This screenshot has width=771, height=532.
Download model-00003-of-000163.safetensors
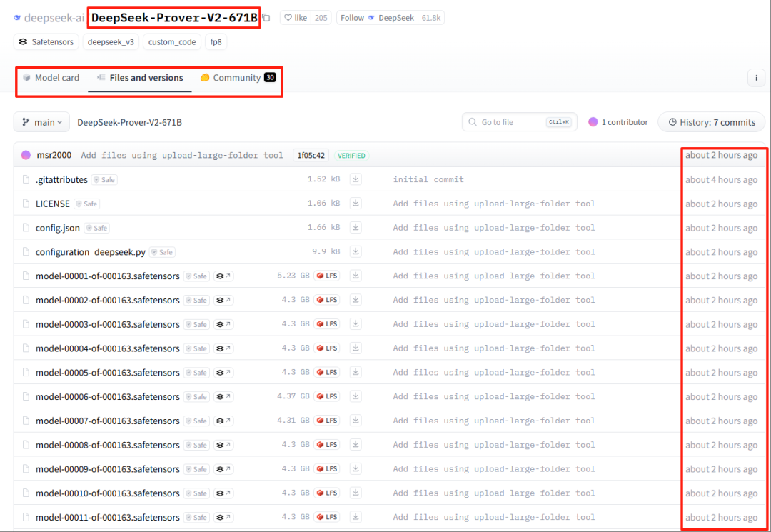(x=356, y=323)
